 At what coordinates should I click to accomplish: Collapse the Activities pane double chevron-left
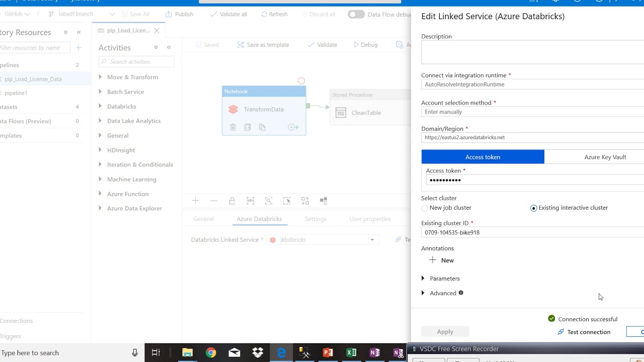169,47
